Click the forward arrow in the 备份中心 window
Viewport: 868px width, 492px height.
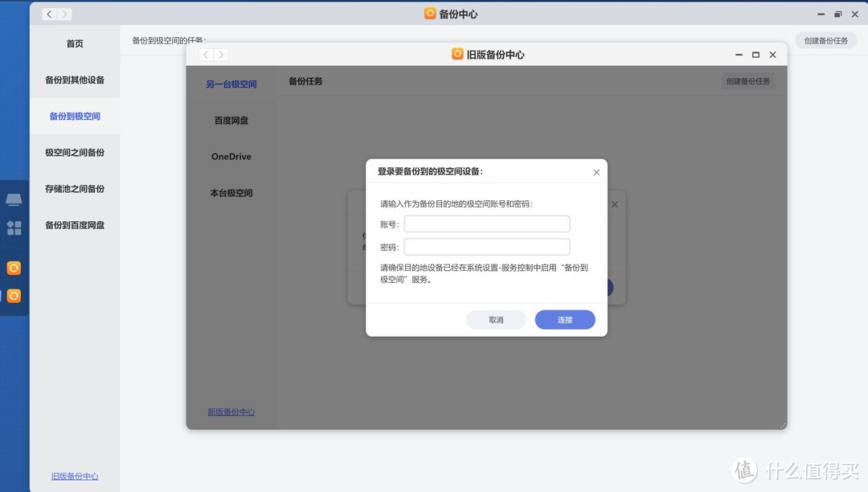[66, 14]
